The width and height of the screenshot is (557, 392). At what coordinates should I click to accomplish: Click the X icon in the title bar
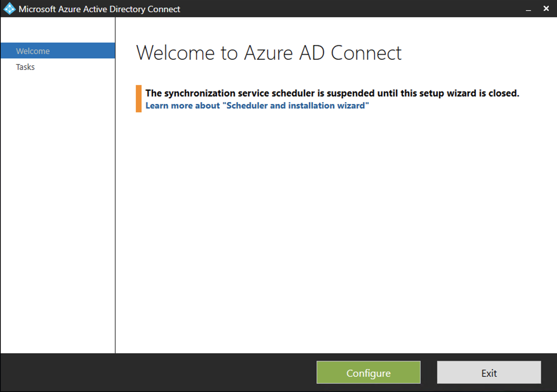tap(546, 9)
